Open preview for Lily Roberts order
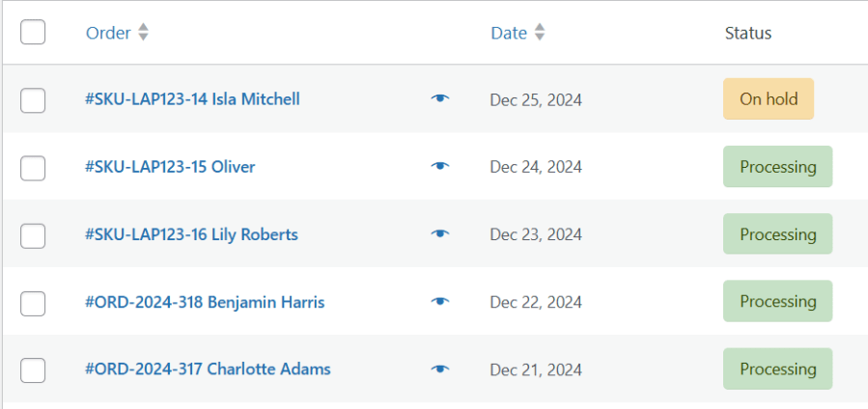Screen dimensions: 868x409 click(440, 234)
